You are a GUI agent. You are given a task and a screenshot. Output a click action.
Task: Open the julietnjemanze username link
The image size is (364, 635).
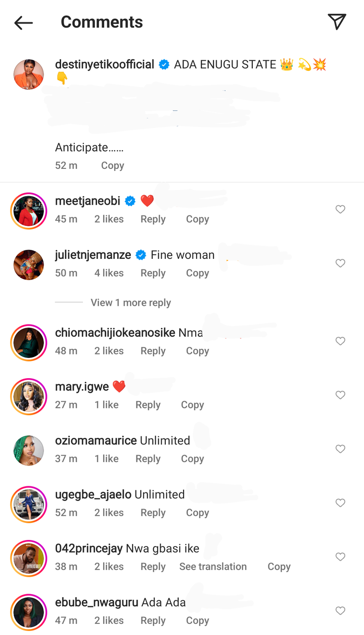93,255
